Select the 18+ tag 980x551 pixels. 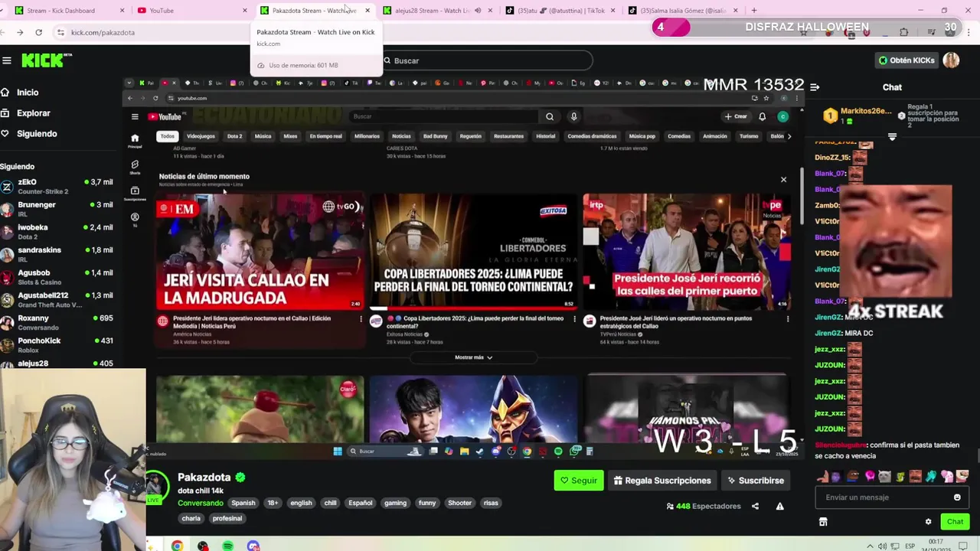pos(273,503)
